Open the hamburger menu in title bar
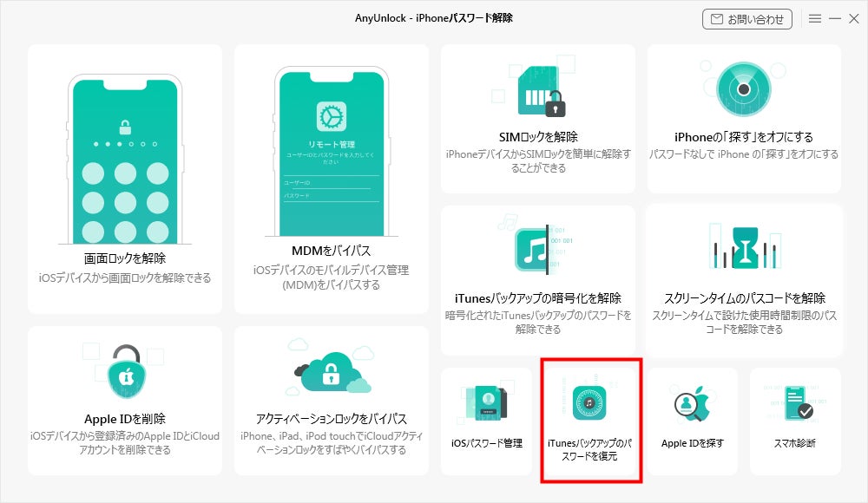868x503 pixels. pos(815,19)
